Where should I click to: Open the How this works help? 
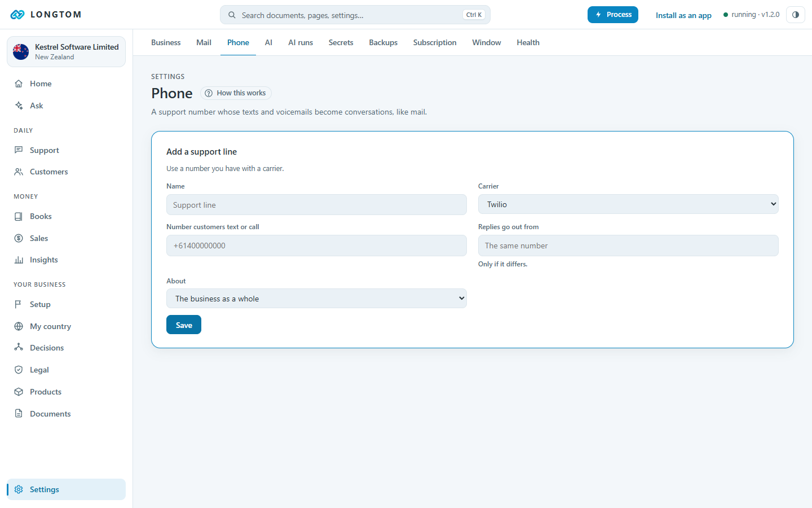[x=236, y=93]
